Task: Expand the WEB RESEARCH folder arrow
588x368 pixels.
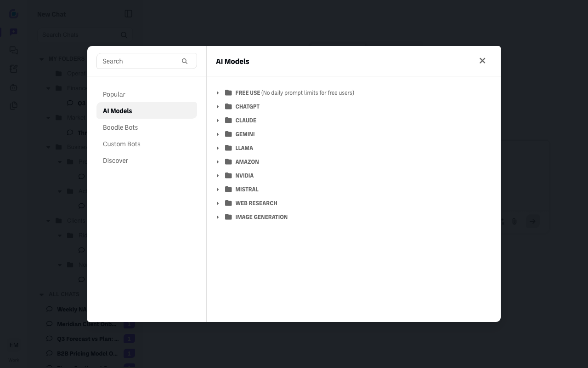Action: (218, 203)
